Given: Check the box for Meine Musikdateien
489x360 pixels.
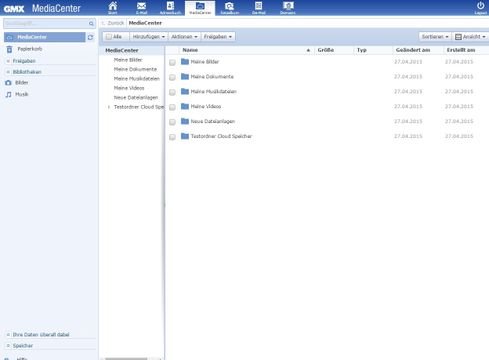Looking at the screenshot, I should tap(172, 92).
